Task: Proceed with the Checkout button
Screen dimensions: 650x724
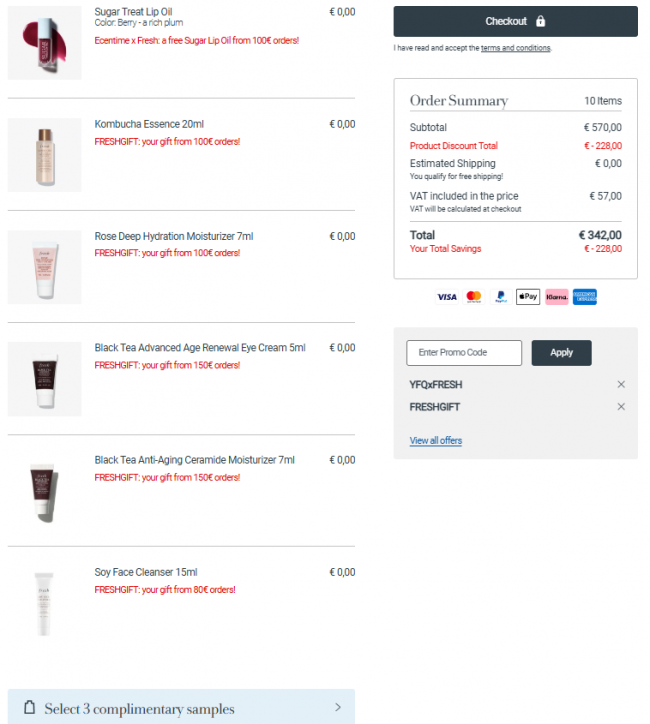Action: point(515,21)
